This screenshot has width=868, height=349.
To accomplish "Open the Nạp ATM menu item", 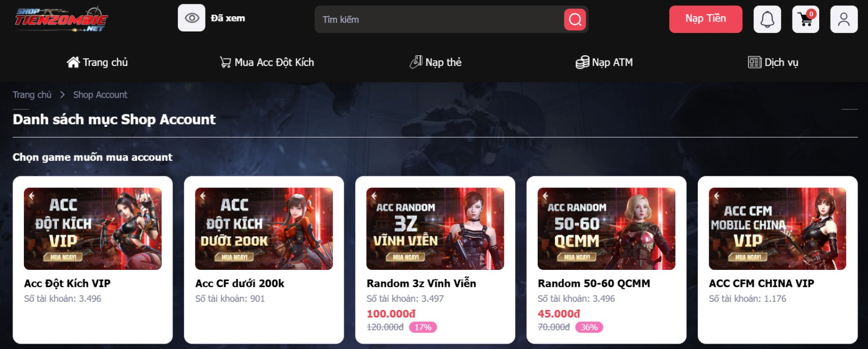I will coord(604,62).
